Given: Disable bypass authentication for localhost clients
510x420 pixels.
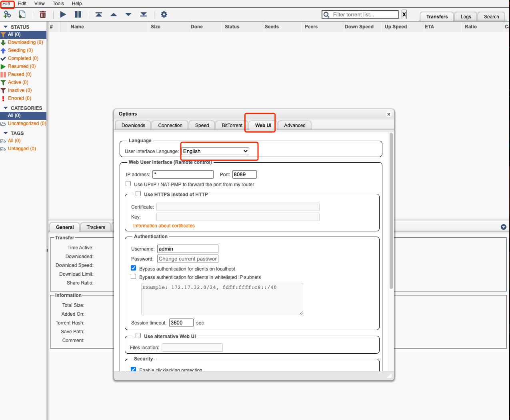Looking at the screenshot, I should [x=134, y=268].
